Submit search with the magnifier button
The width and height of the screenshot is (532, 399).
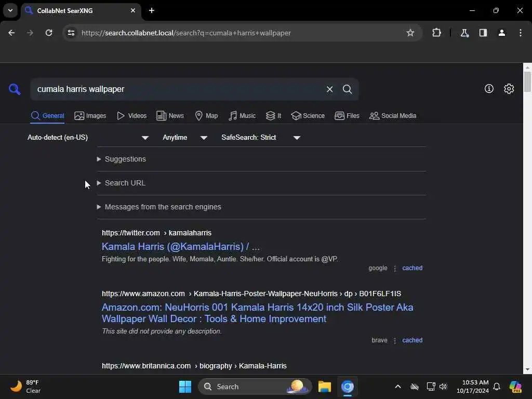[x=347, y=89]
